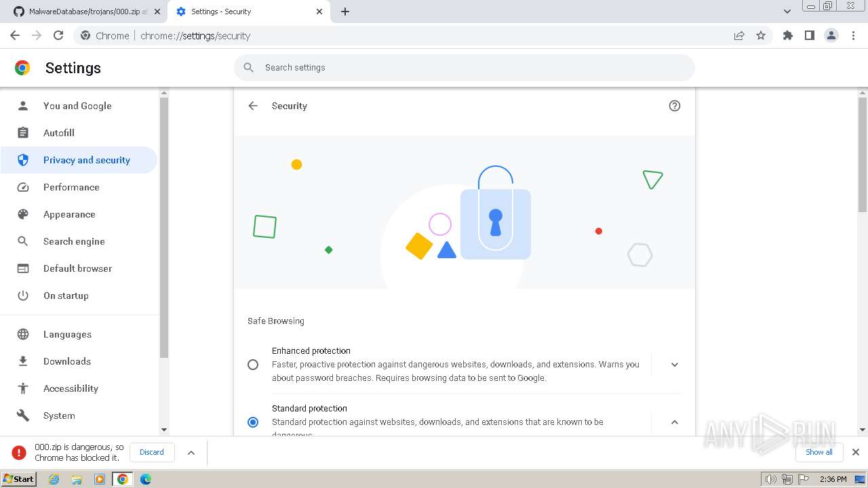Open Chrome's three-dot menu
The image size is (868, 488).
853,35
